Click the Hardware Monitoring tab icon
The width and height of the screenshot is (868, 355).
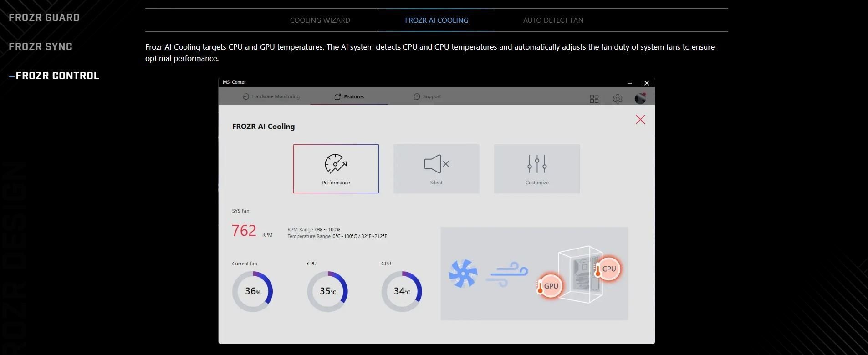click(246, 96)
